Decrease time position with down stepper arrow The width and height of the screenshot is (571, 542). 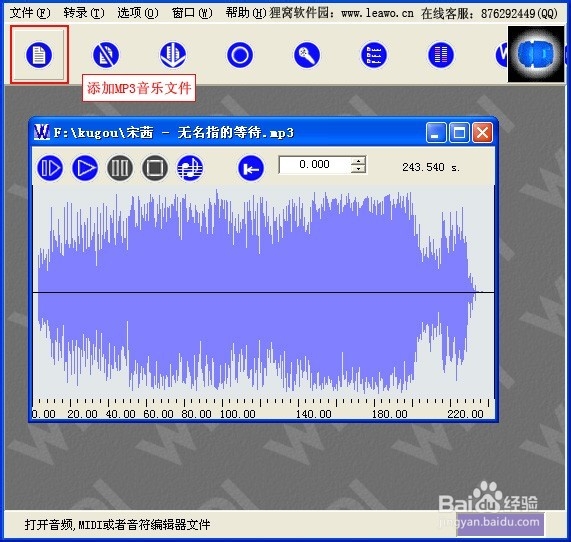click(359, 169)
